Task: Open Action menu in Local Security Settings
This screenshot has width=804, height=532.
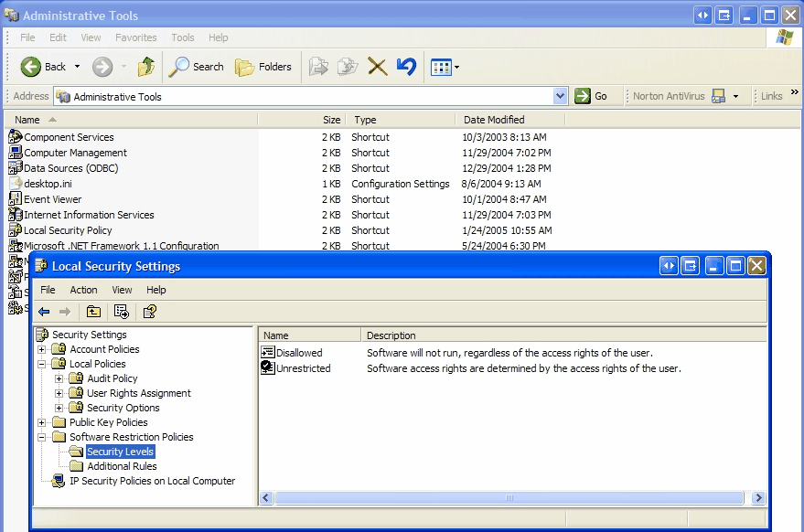Action: pos(83,290)
